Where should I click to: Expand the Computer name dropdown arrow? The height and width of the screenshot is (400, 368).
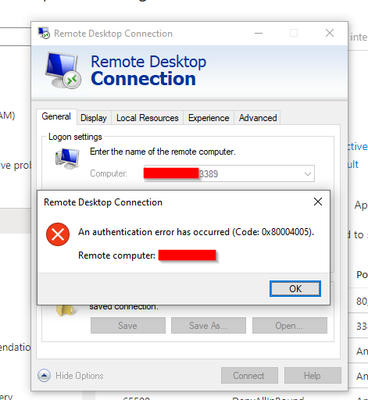(308, 174)
